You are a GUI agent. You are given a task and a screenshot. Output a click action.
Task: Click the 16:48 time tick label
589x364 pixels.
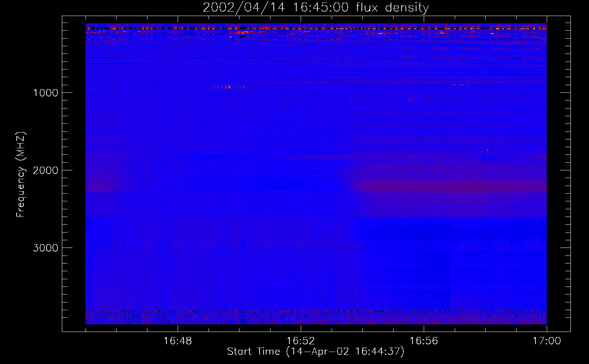pyautogui.click(x=178, y=341)
